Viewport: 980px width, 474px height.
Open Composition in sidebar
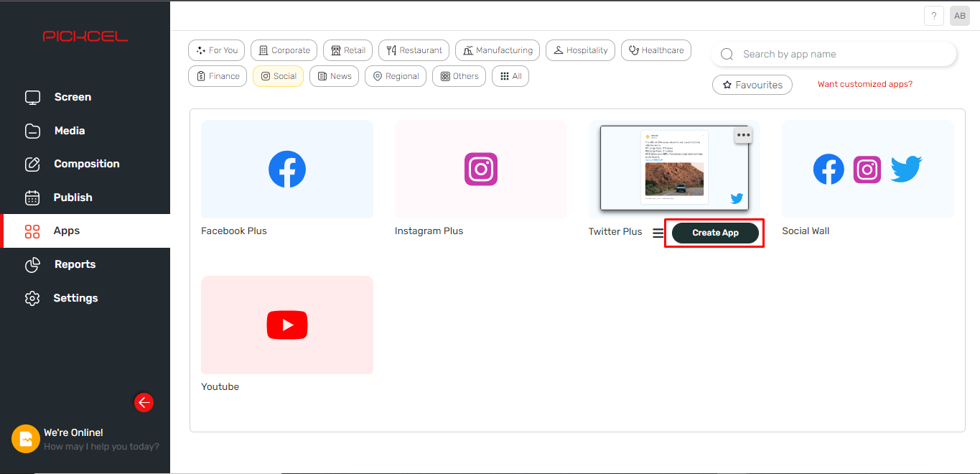pos(87,164)
